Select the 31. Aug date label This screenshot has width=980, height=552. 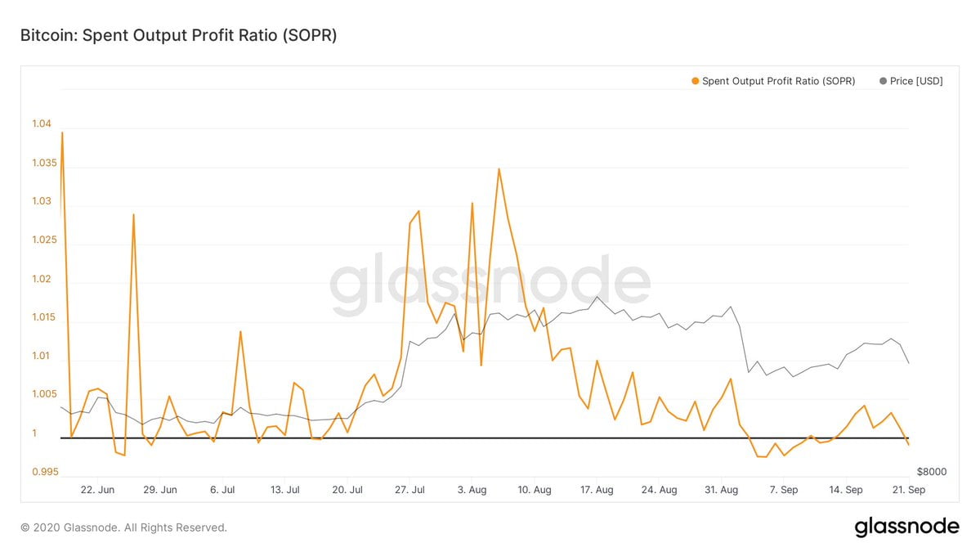722,490
